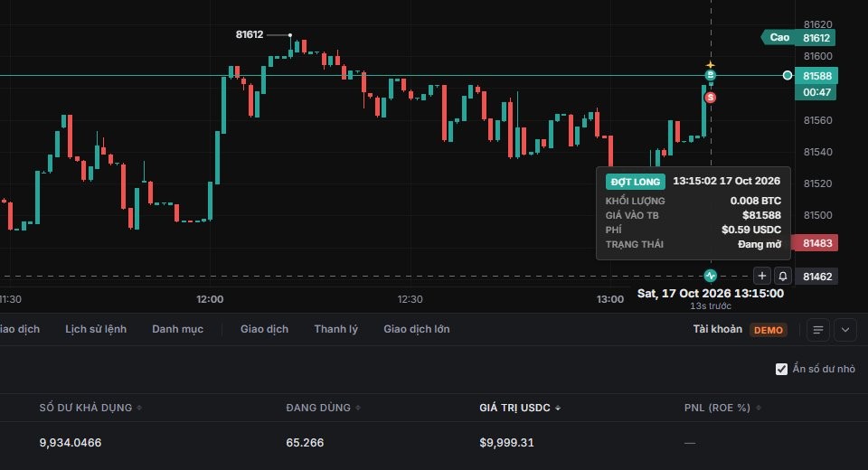Open the panel layout lines icon
This screenshot has height=470, width=868.
click(x=817, y=330)
